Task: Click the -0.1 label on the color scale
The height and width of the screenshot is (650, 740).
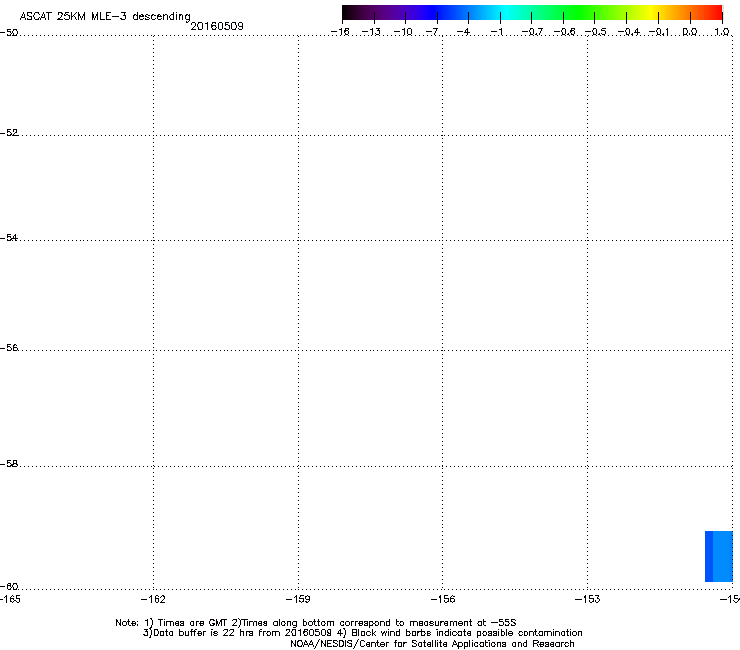Action: (659, 32)
